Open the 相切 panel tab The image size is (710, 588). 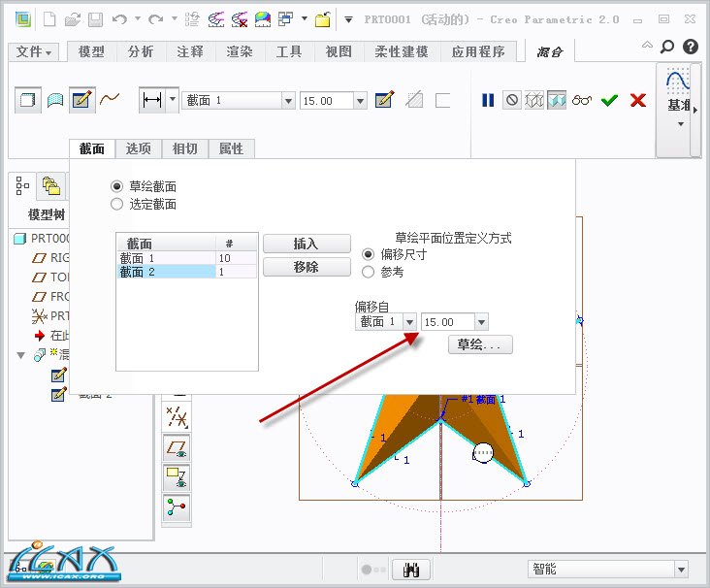tap(184, 148)
